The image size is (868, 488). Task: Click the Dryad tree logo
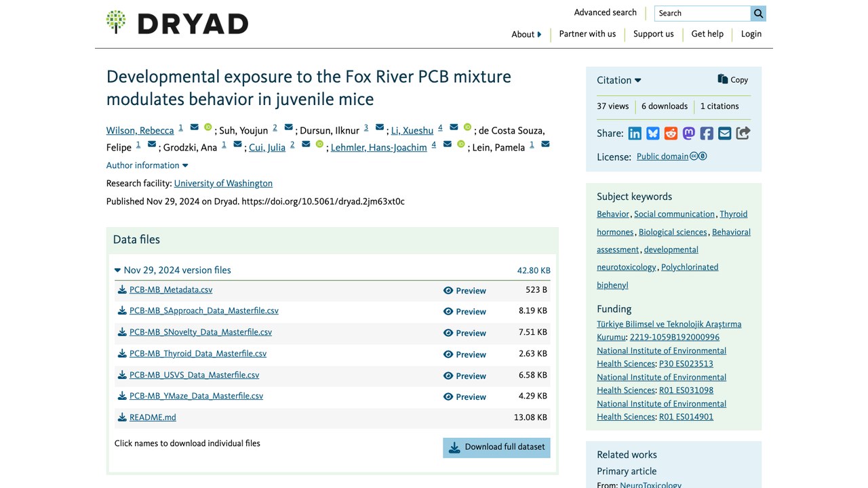[x=116, y=22]
